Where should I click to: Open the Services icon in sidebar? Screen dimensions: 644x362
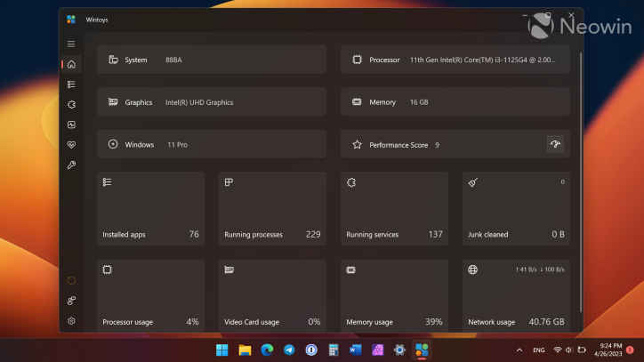click(71, 104)
